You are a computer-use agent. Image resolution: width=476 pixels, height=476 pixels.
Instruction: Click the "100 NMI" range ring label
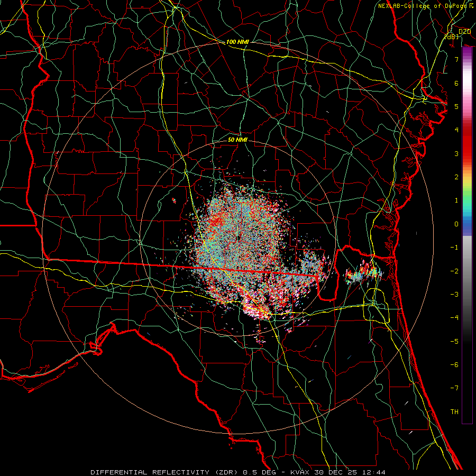click(237, 42)
